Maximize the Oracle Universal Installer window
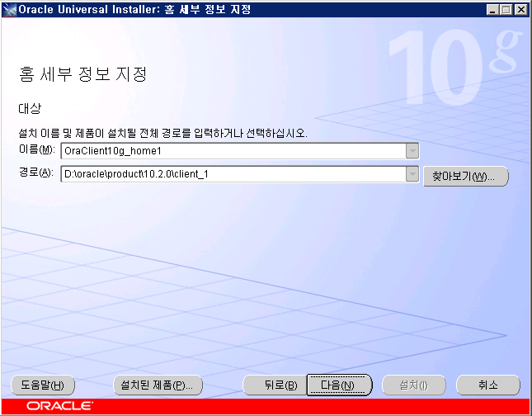The width and height of the screenshot is (532, 416). pyautogui.click(x=506, y=10)
